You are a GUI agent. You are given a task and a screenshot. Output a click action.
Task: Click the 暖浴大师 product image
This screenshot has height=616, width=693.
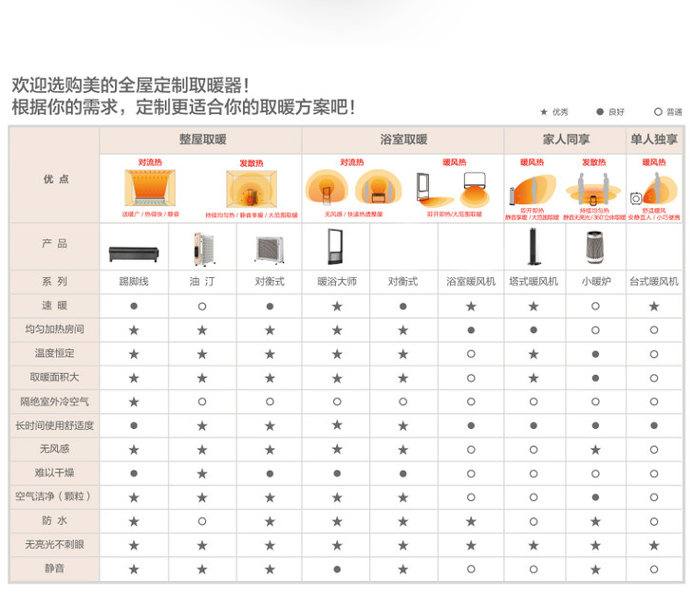[336, 248]
